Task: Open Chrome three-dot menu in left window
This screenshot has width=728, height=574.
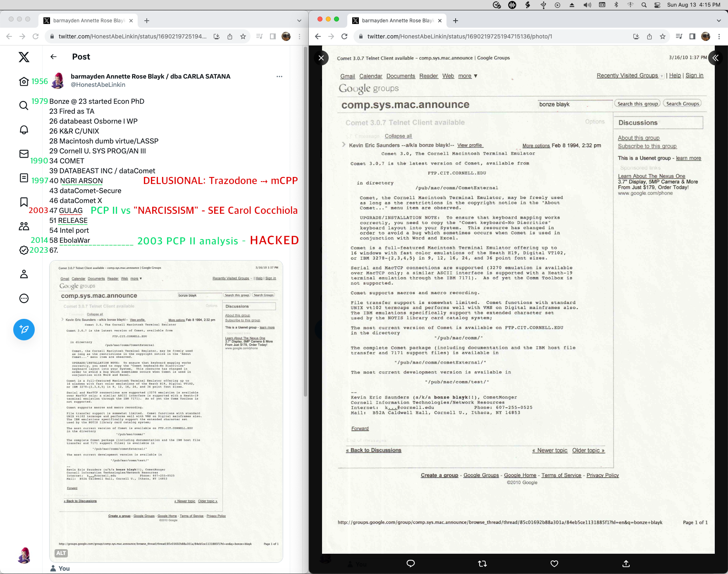Action: point(299,36)
